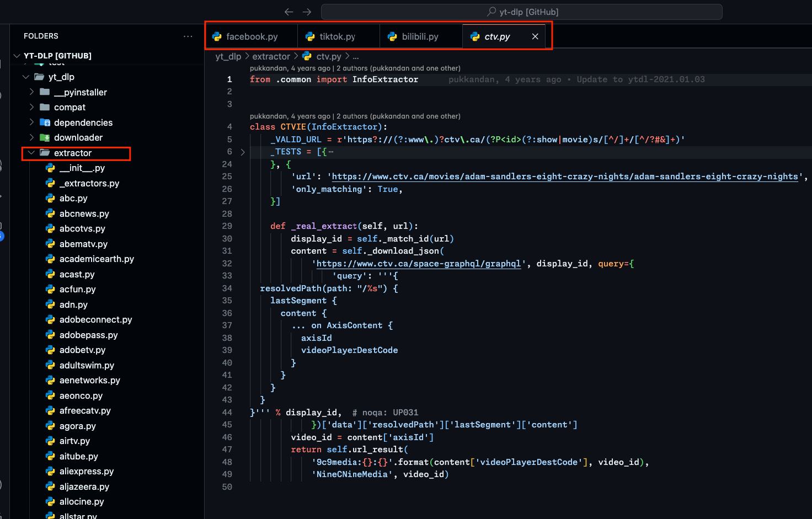This screenshot has height=519, width=812.
Task: Open the space-graphql/graphql URL link
Action: coord(419,264)
